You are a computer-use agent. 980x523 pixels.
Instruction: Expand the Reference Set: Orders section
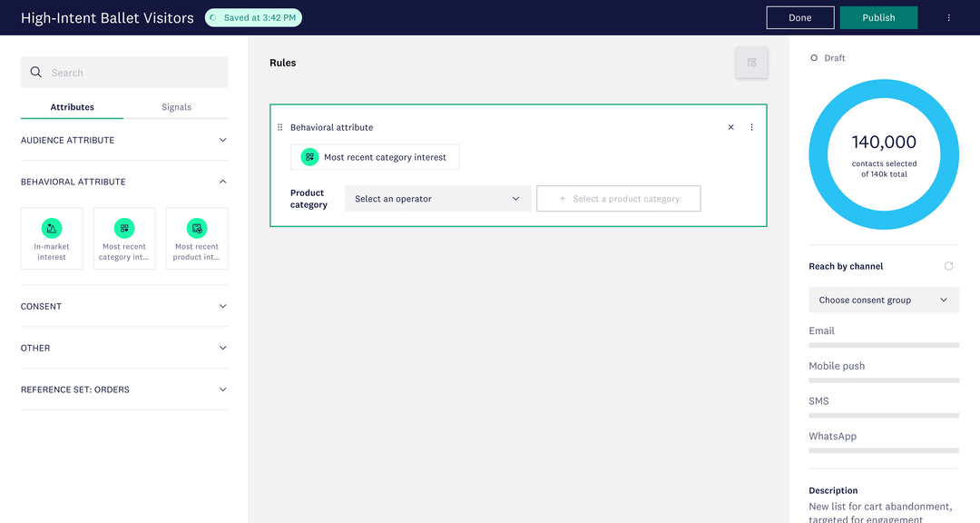point(222,390)
